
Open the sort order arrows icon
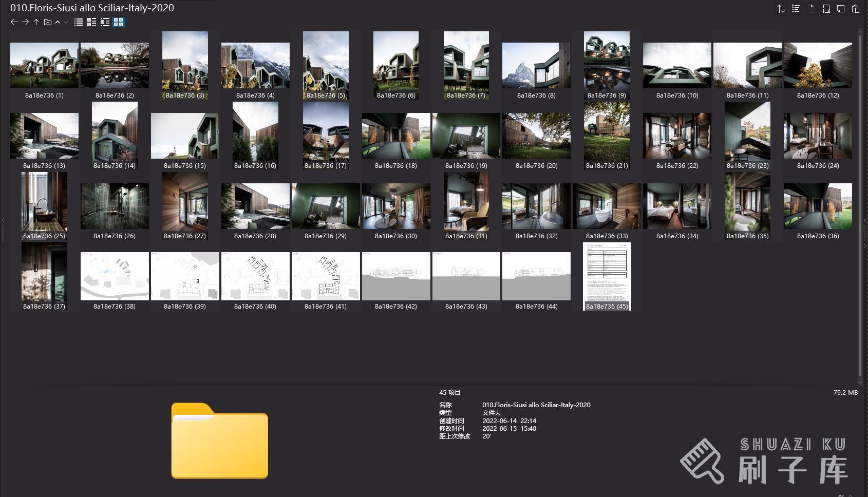pyautogui.click(x=781, y=9)
